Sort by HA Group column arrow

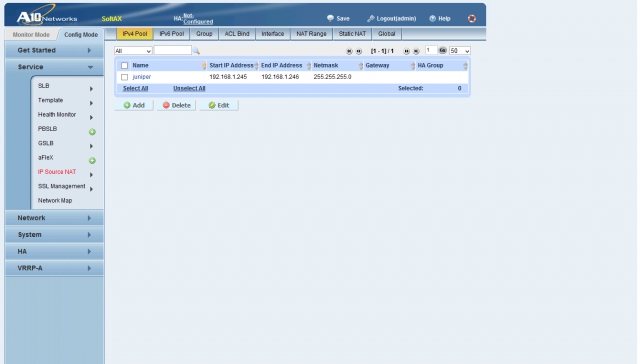[465, 66]
